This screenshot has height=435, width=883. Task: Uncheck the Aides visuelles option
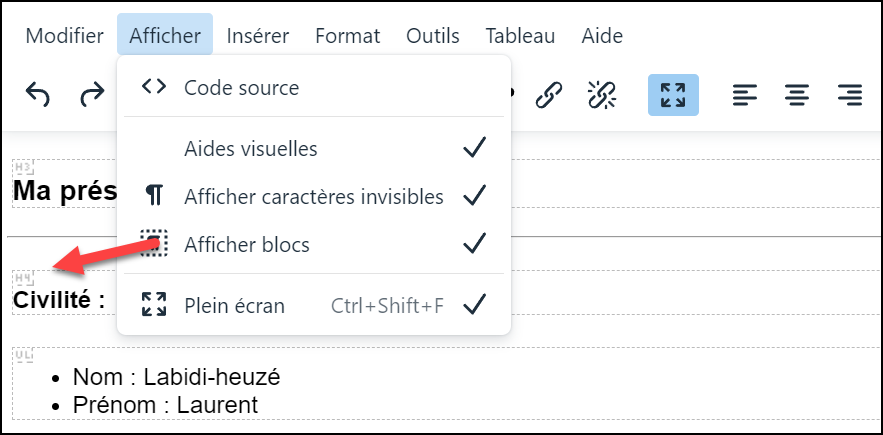click(314, 149)
